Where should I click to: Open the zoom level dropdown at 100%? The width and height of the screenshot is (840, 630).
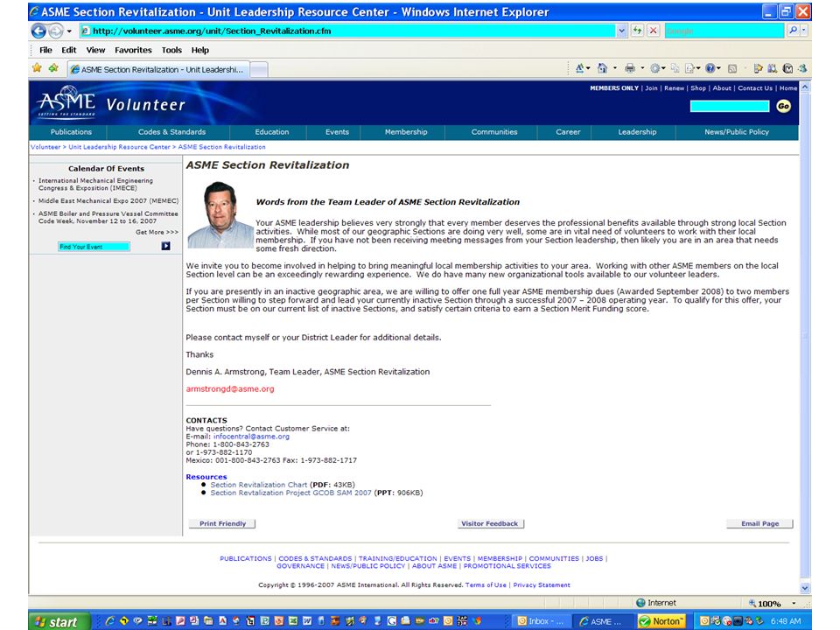[794, 603]
